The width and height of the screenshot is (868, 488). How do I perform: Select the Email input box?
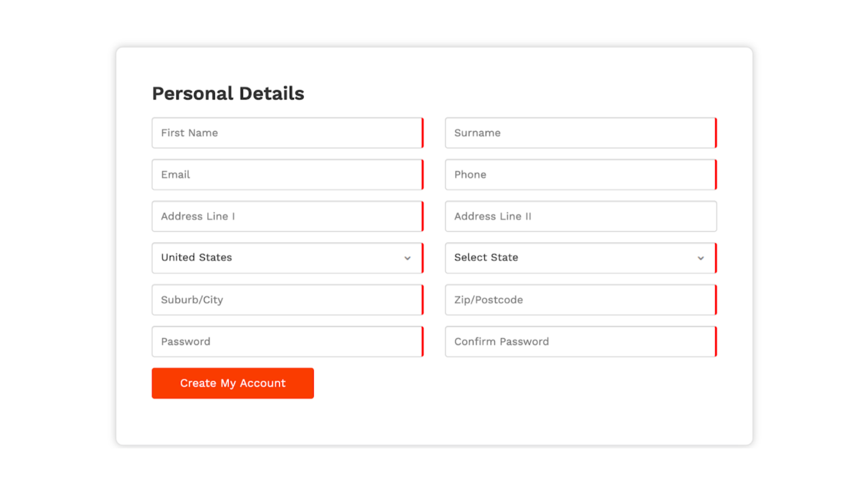click(288, 174)
